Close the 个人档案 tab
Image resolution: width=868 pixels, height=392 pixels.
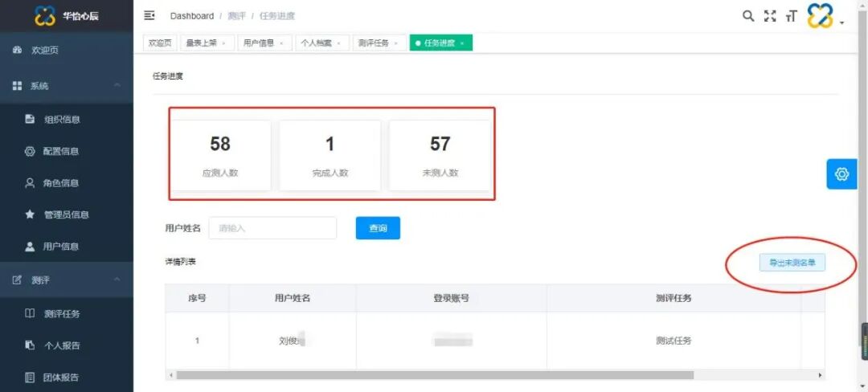[339, 43]
